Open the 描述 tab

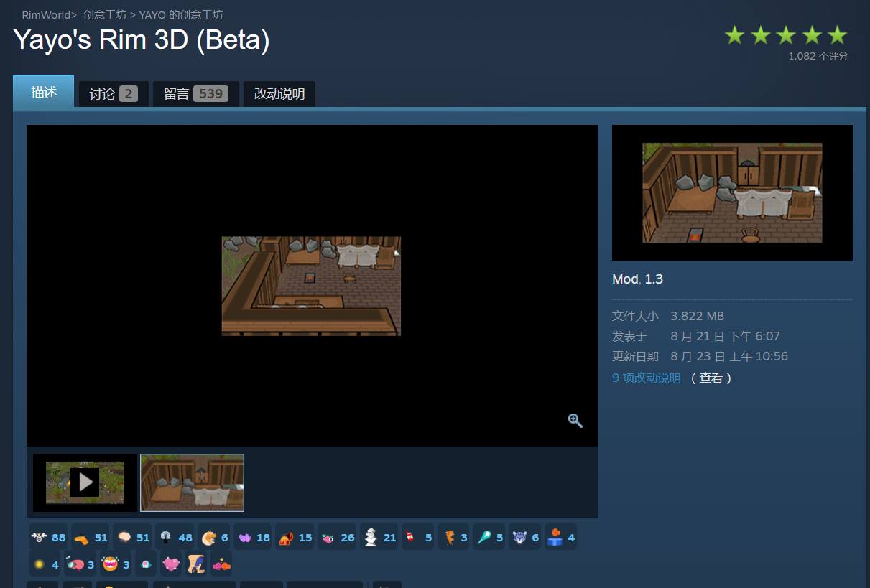pyautogui.click(x=44, y=92)
